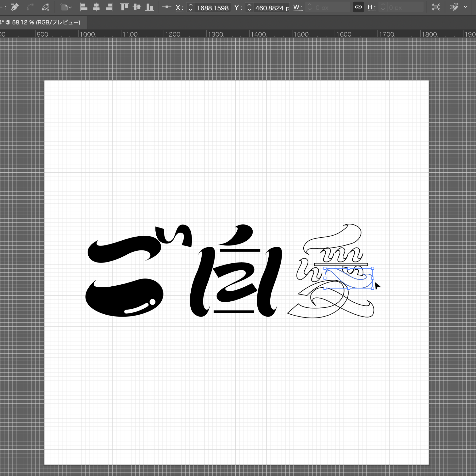Click vertical align bottom icon

pyautogui.click(x=150, y=7)
